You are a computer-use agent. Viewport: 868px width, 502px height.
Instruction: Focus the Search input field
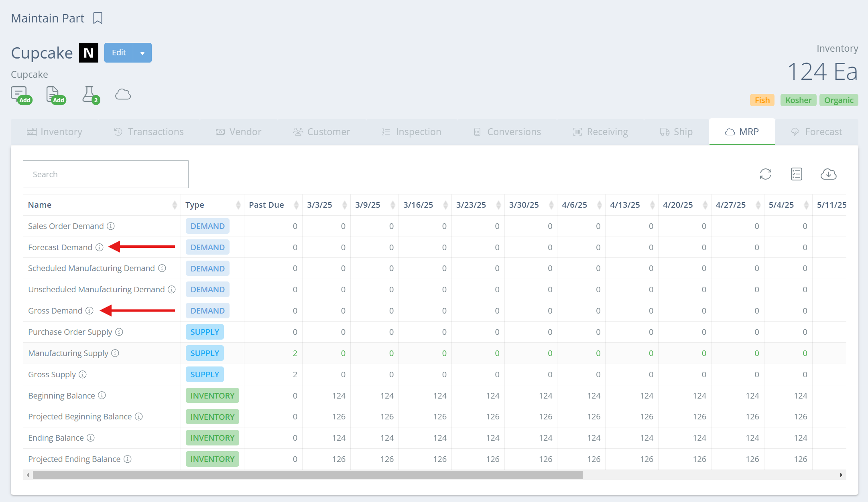tap(106, 174)
